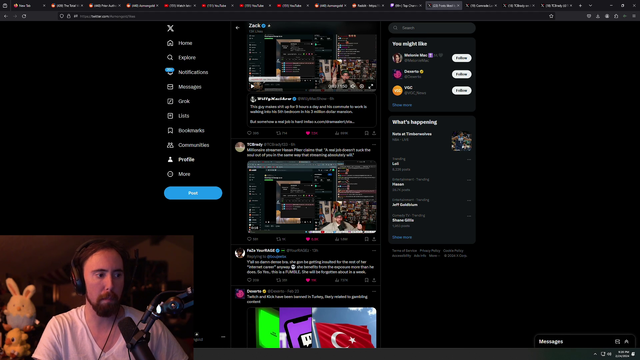
Task: Open the Turkey flag image in Dexerto's post
Action: (344, 328)
